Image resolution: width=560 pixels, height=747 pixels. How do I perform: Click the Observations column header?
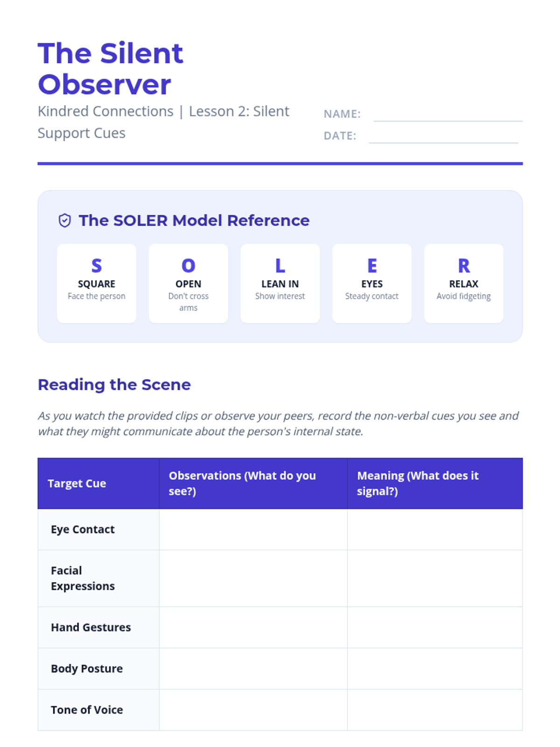pos(253,483)
